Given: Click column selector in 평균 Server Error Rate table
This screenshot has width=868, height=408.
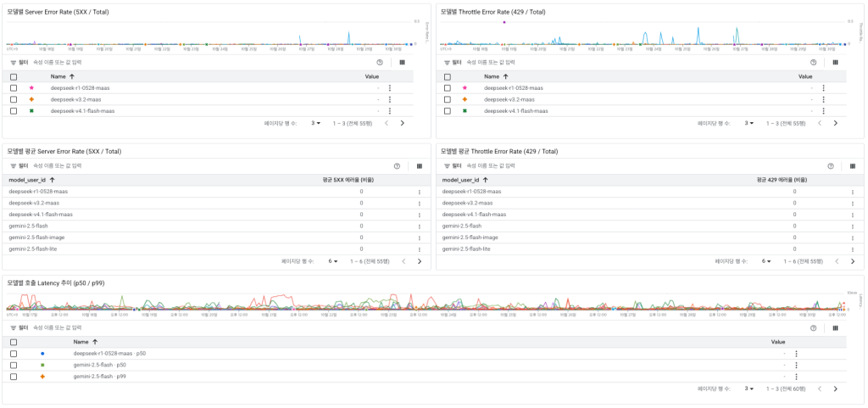Looking at the screenshot, I should click(419, 166).
